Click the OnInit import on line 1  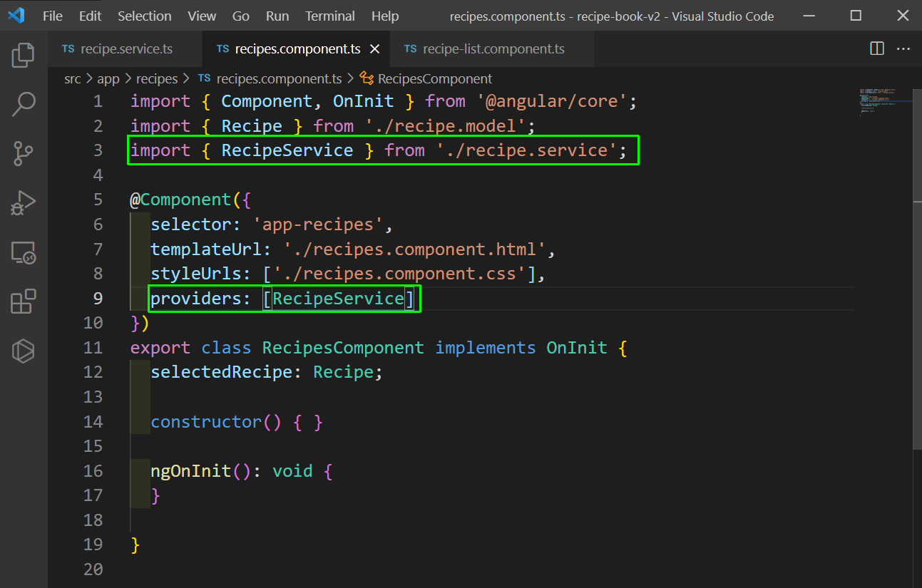(364, 101)
